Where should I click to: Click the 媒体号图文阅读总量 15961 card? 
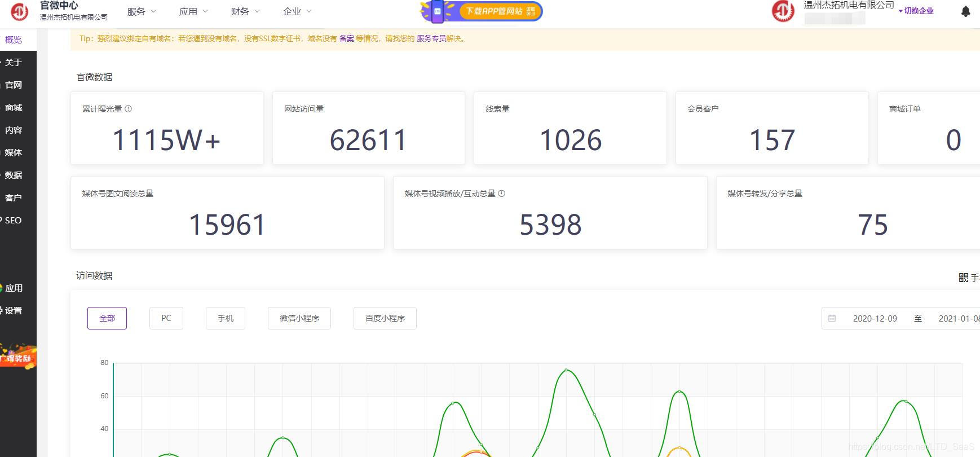(x=227, y=213)
